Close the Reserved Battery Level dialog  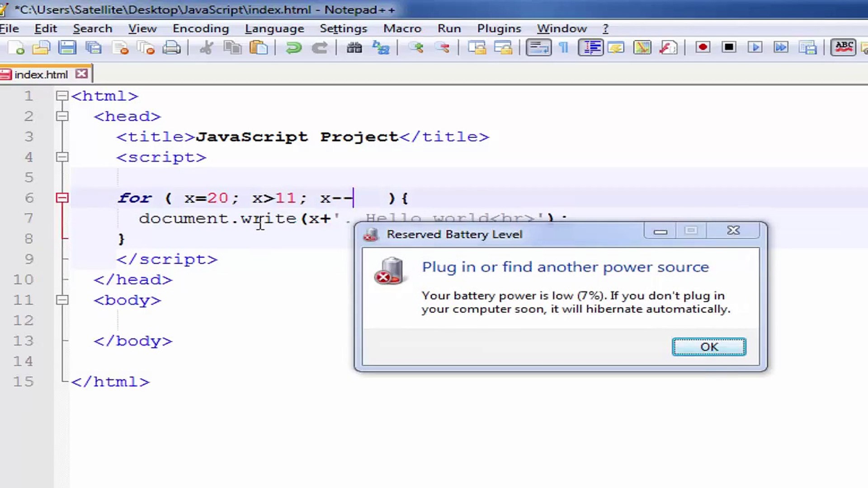pos(733,231)
